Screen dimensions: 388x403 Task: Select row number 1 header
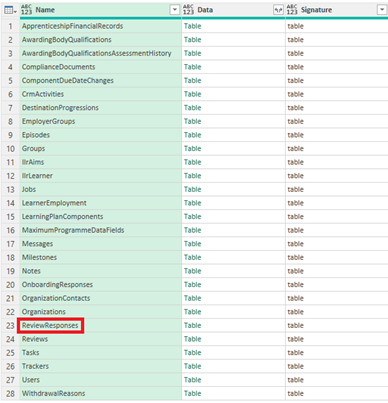tap(10, 26)
